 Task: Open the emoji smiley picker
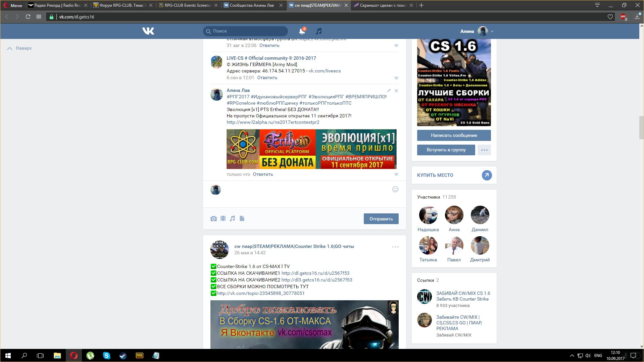(x=395, y=189)
